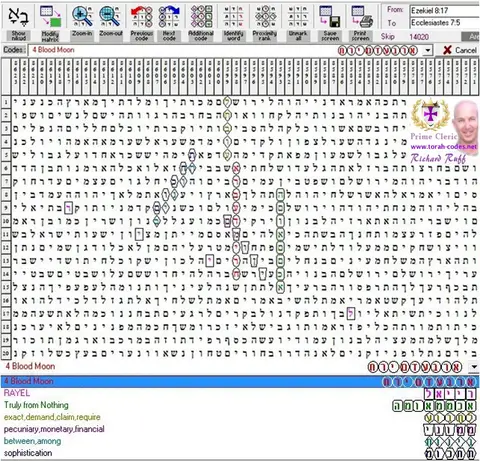Click the red circled Hebrew code in Codes bar
This screenshot has width=480, height=461.
(377, 51)
